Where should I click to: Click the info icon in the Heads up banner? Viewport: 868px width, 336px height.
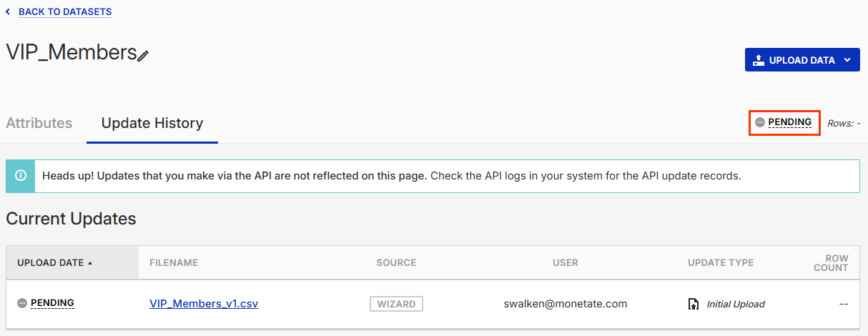click(x=21, y=176)
